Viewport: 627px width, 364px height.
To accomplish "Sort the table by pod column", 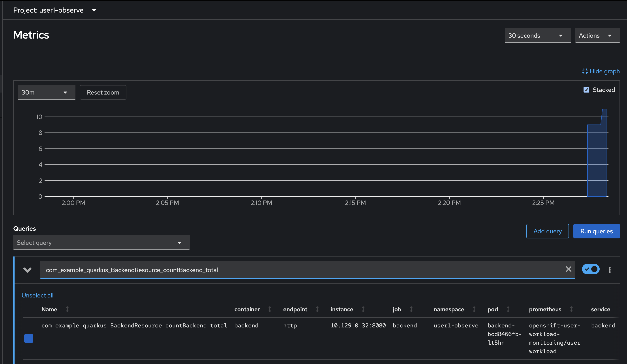I will tap(498, 309).
